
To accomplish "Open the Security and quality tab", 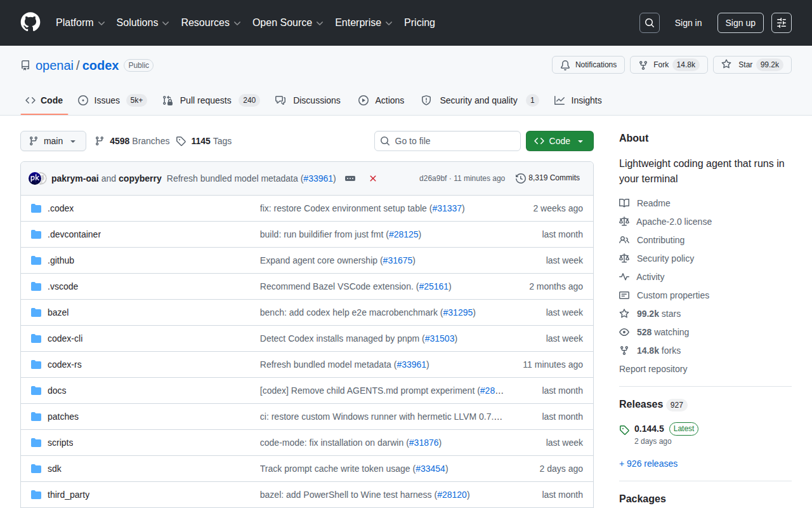I will (480, 100).
